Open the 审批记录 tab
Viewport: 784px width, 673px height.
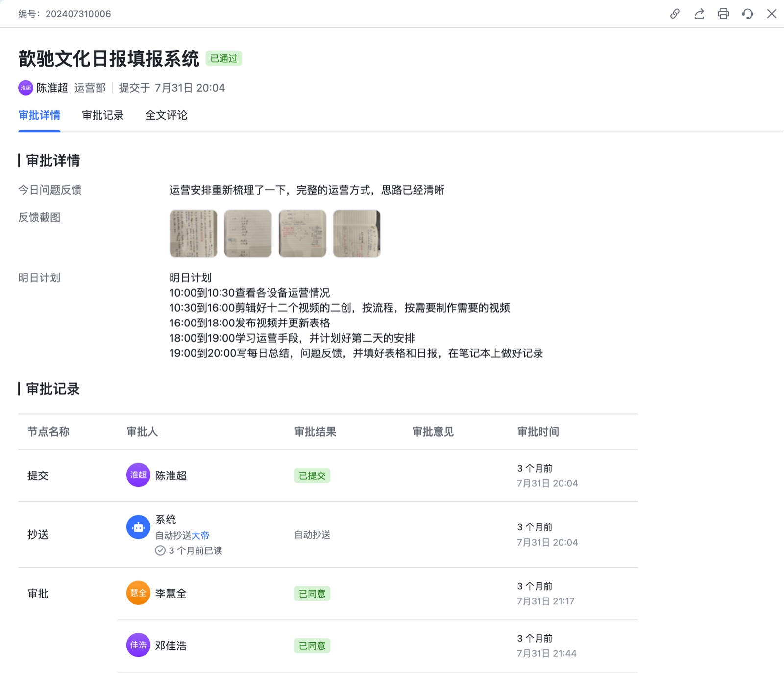click(x=103, y=115)
